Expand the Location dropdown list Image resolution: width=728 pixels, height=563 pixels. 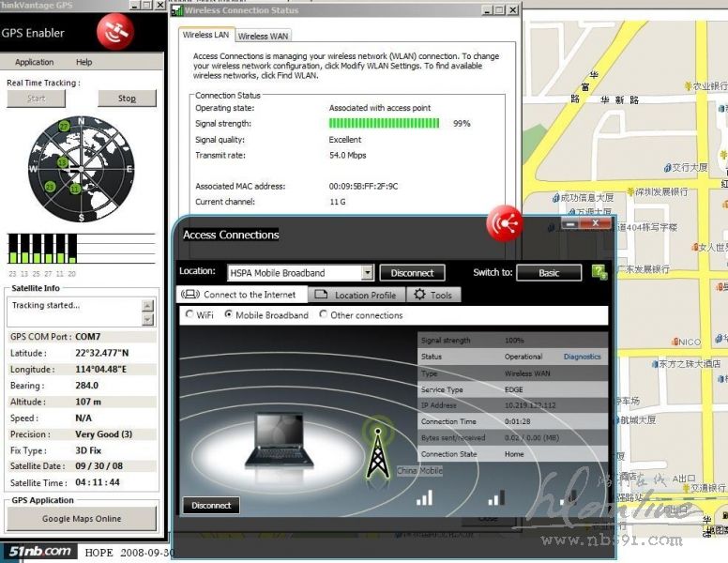pyautogui.click(x=367, y=273)
